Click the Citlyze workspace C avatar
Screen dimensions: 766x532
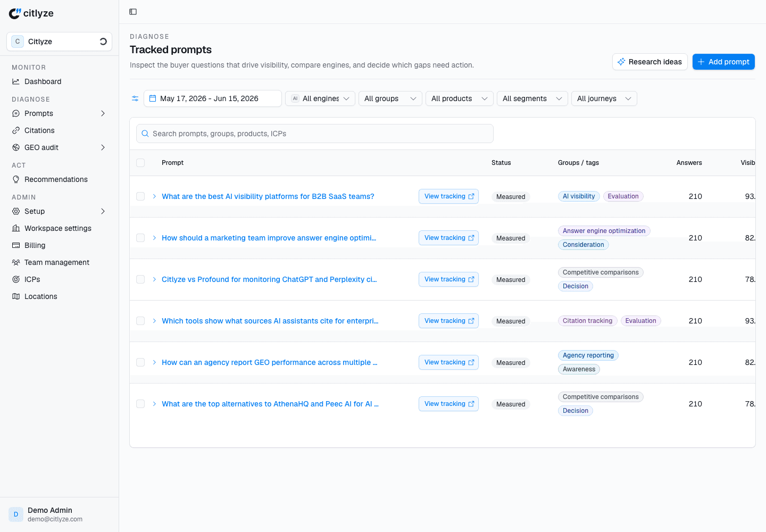coord(18,41)
